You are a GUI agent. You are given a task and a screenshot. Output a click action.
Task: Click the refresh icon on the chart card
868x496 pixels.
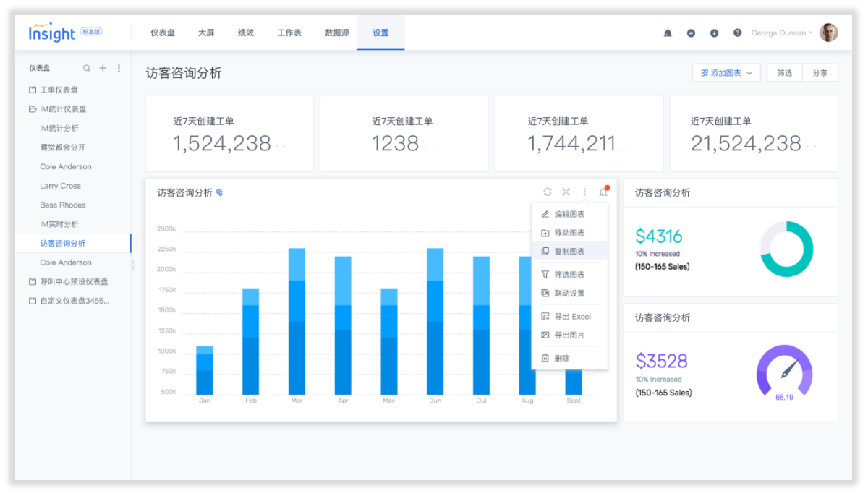click(x=548, y=192)
